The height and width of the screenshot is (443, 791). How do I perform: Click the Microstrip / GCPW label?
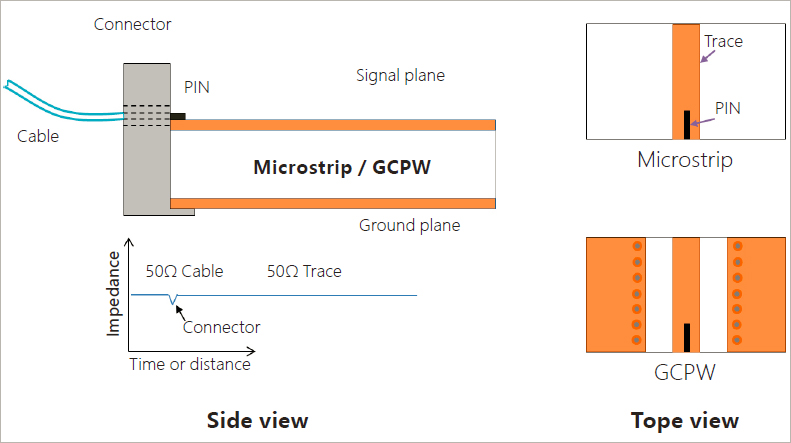click(342, 167)
